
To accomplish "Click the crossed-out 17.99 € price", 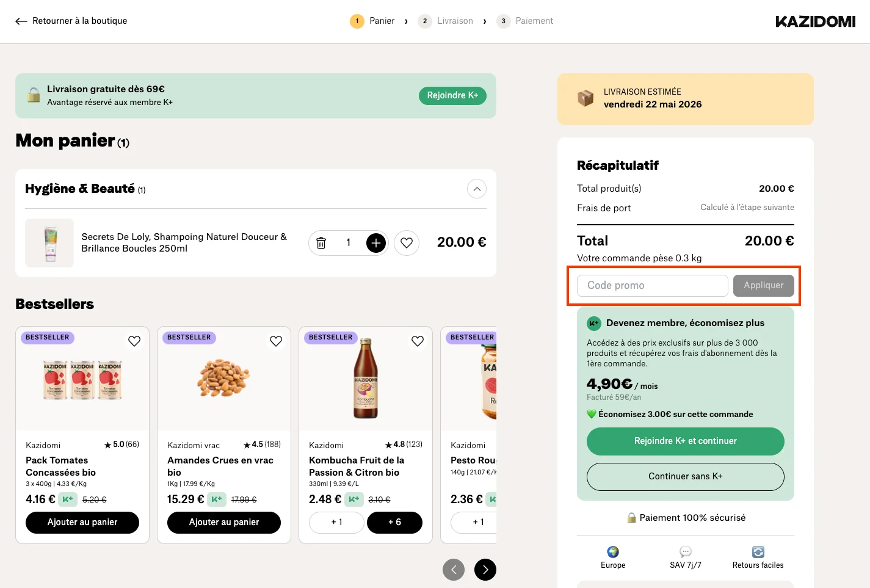I will (244, 500).
